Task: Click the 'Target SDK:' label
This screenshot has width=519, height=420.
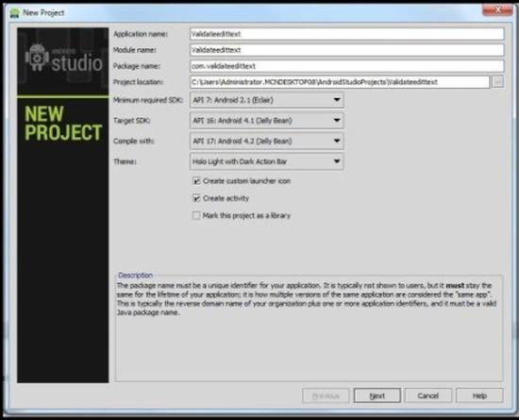Action: 132,121
